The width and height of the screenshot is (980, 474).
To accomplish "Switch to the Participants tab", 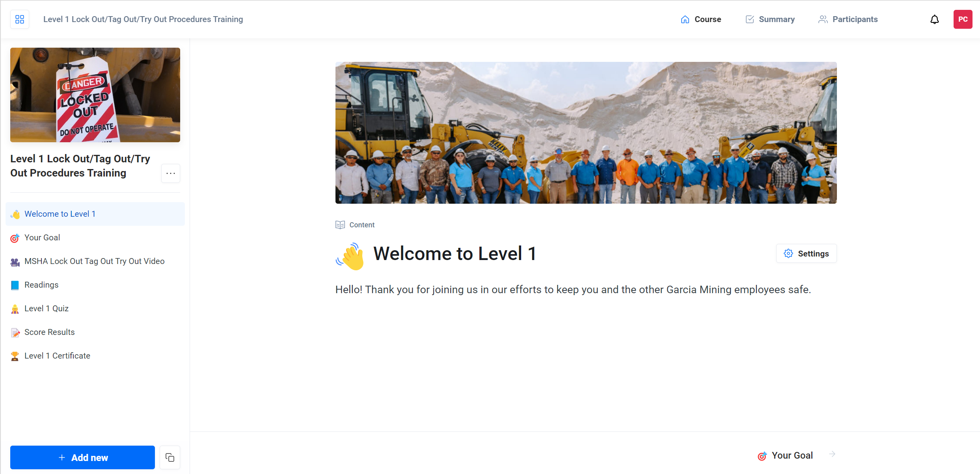I will pyautogui.click(x=848, y=19).
